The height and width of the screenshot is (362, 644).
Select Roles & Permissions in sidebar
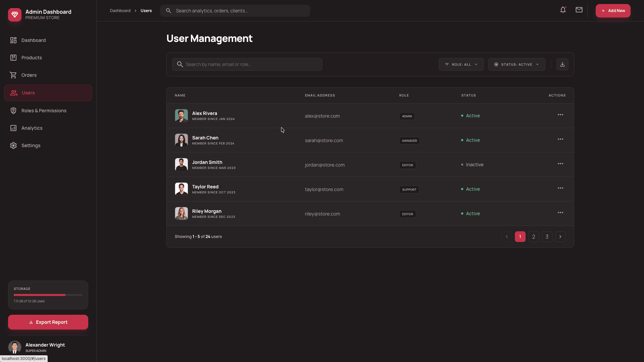click(44, 110)
